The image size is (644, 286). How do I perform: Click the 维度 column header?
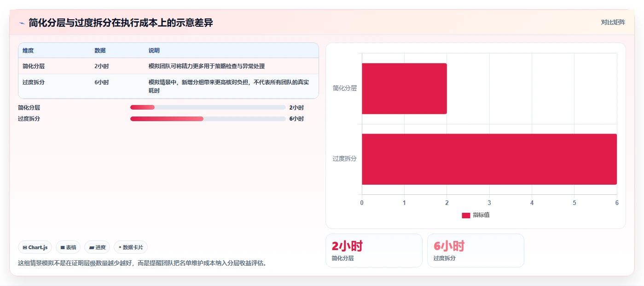pyautogui.click(x=28, y=51)
